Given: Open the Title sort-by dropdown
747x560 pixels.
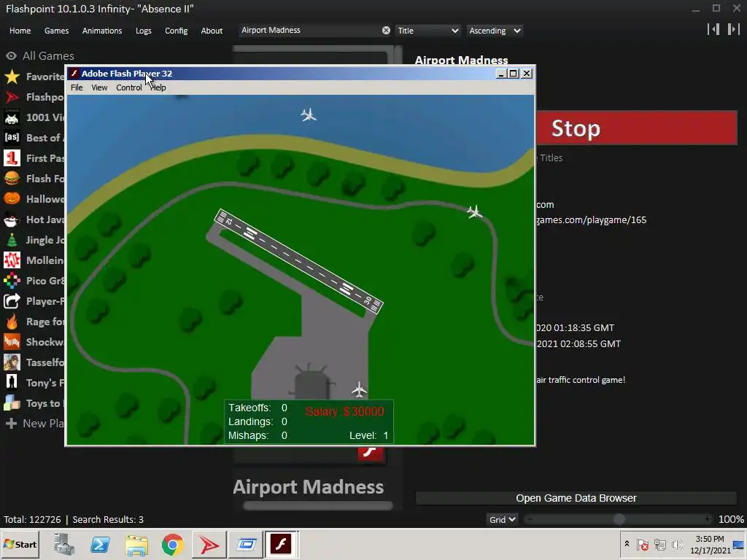Looking at the screenshot, I should (x=427, y=31).
